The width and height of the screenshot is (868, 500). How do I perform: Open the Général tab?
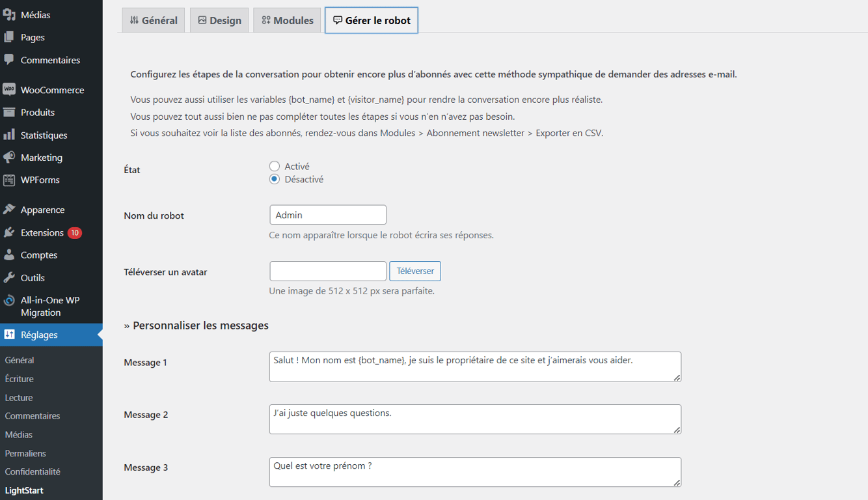(154, 20)
